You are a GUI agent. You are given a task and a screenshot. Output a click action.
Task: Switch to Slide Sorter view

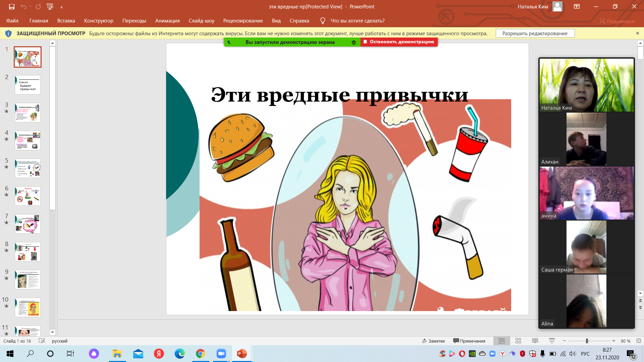518,341
